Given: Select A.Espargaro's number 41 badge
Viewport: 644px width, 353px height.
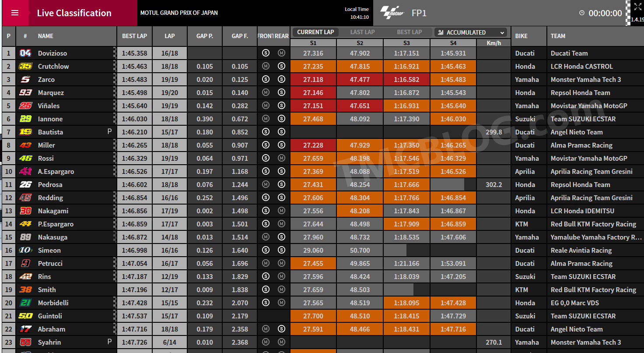Looking at the screenshot, I should 25,171.
